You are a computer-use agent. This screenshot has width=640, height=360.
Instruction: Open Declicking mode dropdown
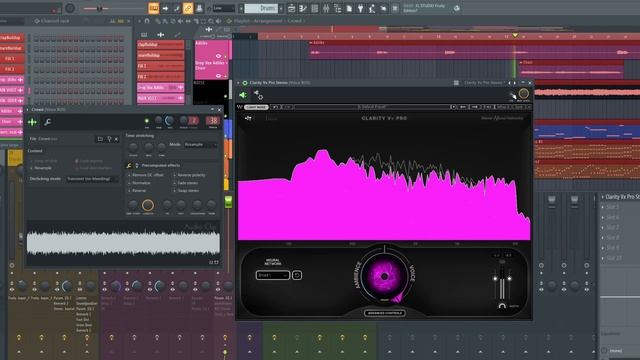[92, 179]
